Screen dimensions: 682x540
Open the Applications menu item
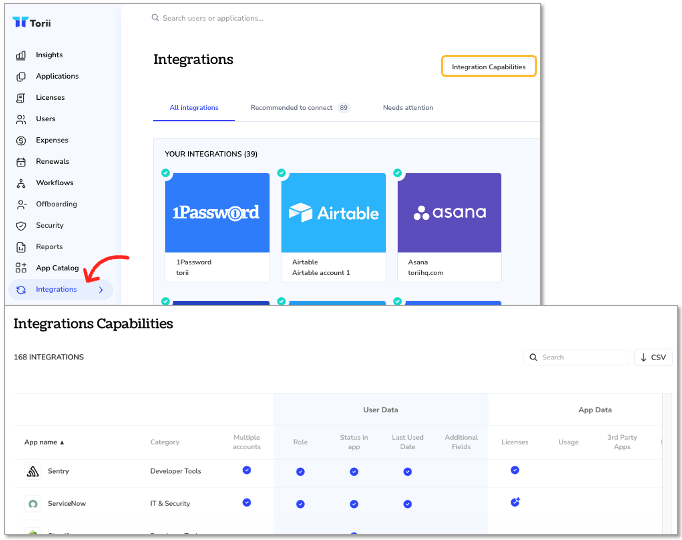tap(57, 76)
